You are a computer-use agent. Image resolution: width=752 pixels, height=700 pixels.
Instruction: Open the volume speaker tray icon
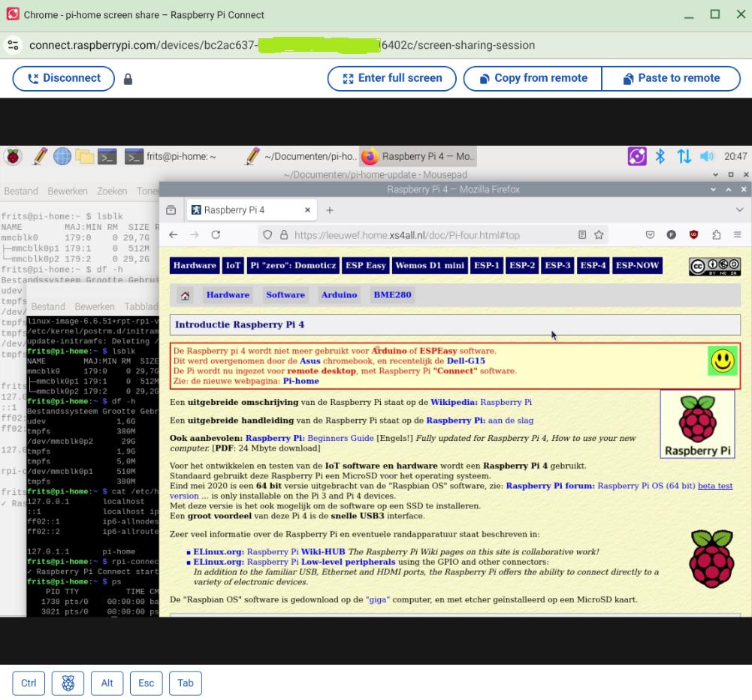tap(708, 156)
